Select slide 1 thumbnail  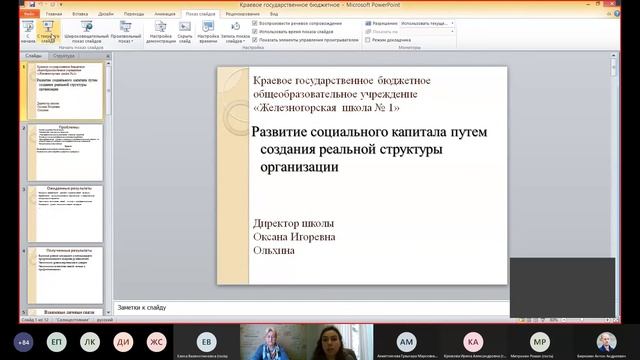[65, 91]
